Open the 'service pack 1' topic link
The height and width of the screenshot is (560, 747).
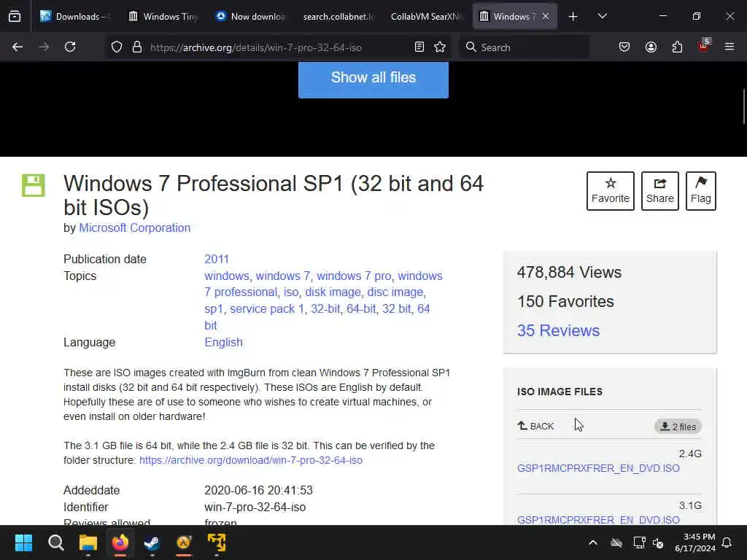coord(267,309)
